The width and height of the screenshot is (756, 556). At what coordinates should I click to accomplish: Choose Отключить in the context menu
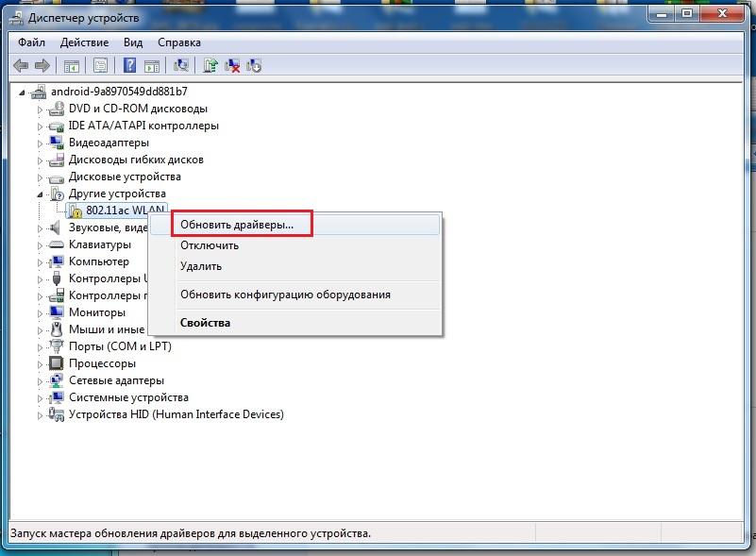point(295,245)
